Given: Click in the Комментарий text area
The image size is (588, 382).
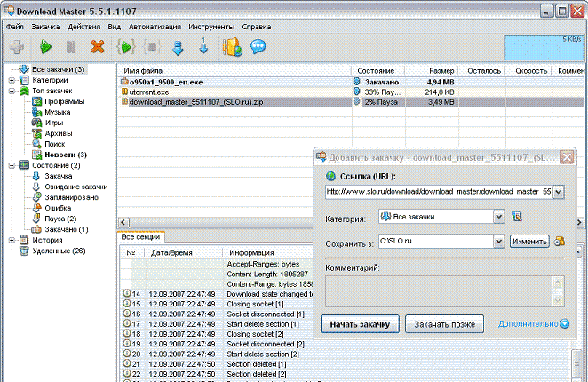Looking at the screenshot, I should coord(439,291).
